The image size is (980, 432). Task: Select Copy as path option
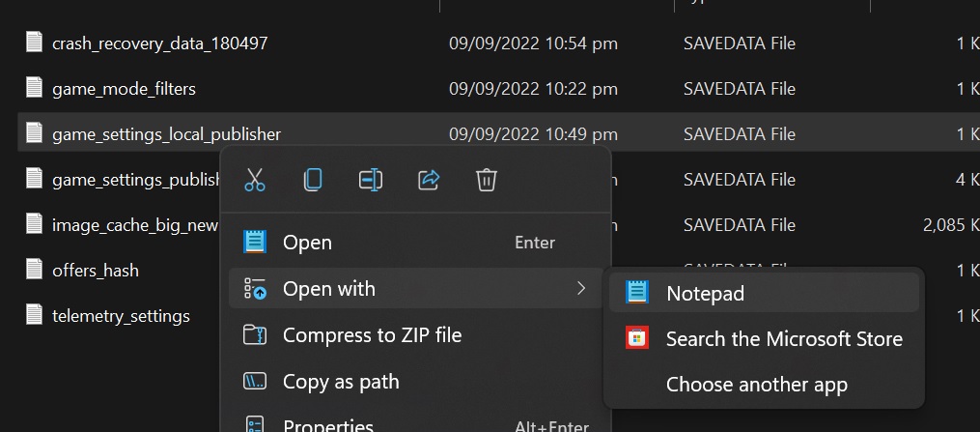(340, 382)
